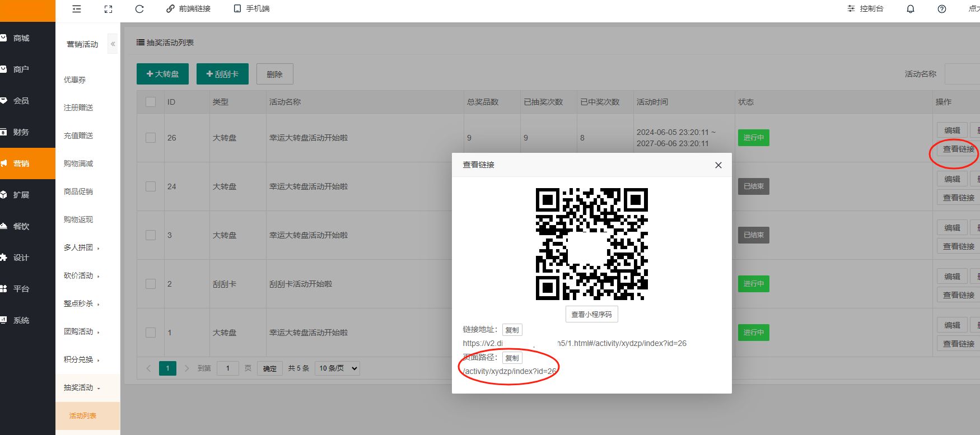Viewport: 980px width, 435px height.
Task: Select the checkbox for row ID 26
Action: (151, 138)
